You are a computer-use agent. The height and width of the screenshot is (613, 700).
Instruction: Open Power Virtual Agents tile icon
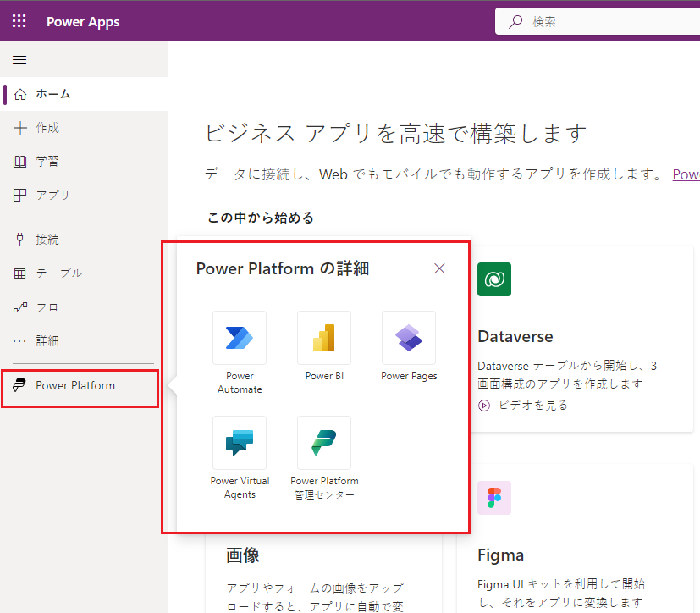[x=240, y=443]
